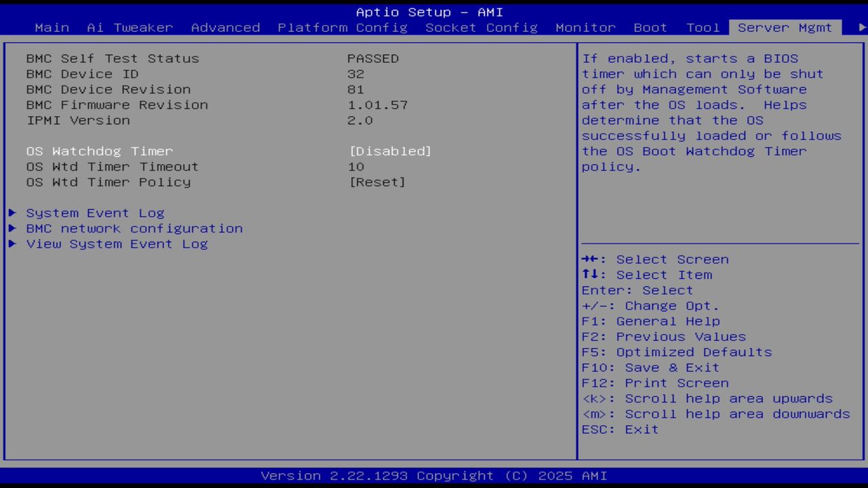This screenshot has height=488, width=868.
Task: Open the Monitor tab
Action: point(585,28)
